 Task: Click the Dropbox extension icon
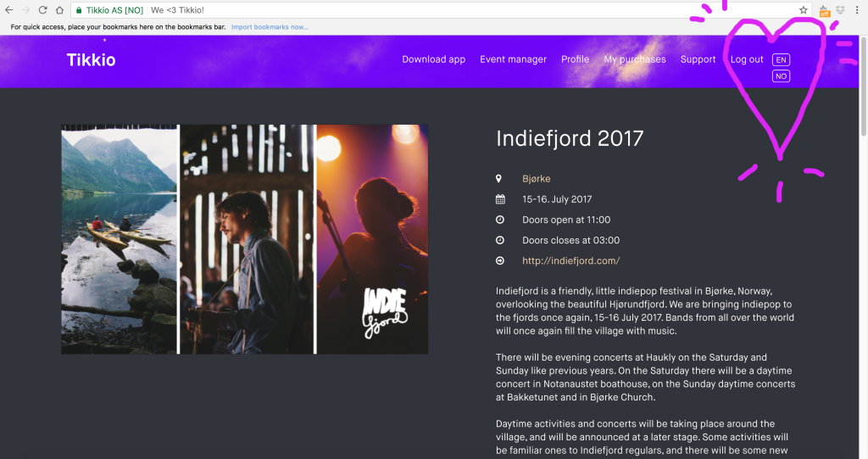coord(840,10)
